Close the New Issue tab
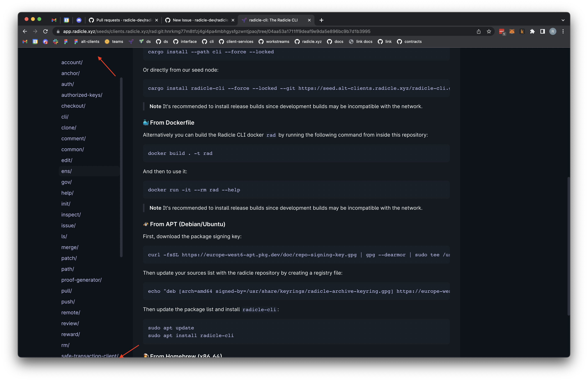 tap(233, 20)
